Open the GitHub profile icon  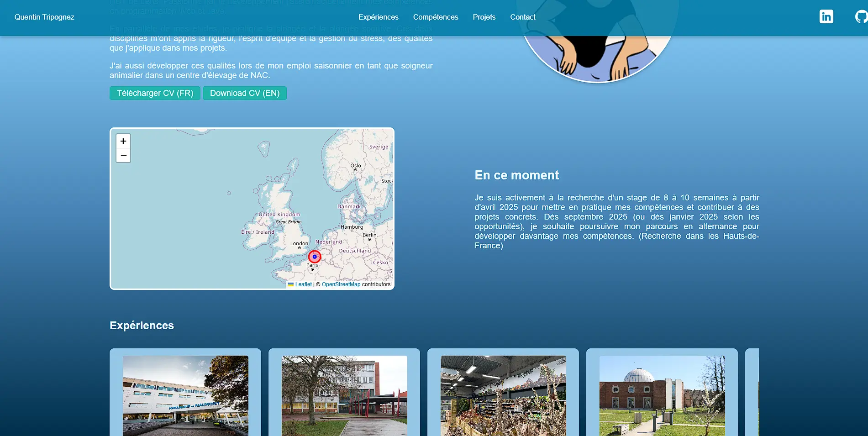click(861, 17)
